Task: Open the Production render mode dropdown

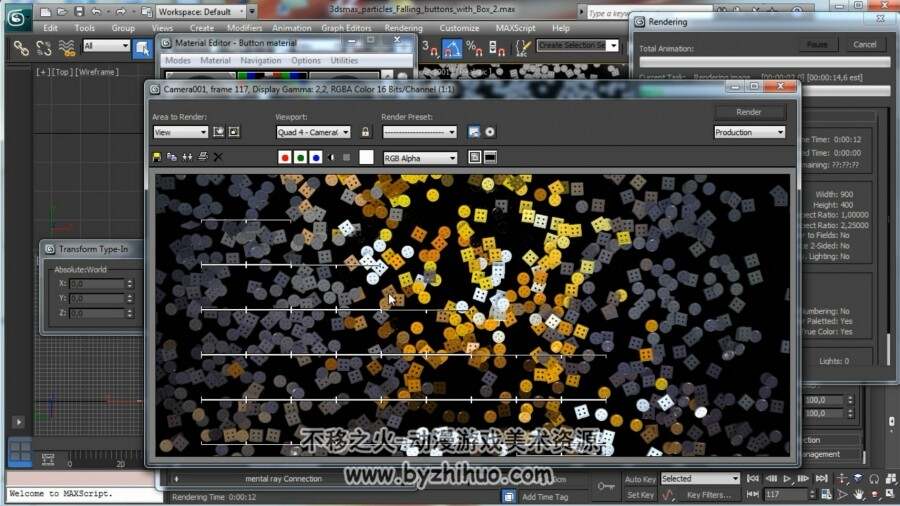Action: coord(749,132)
